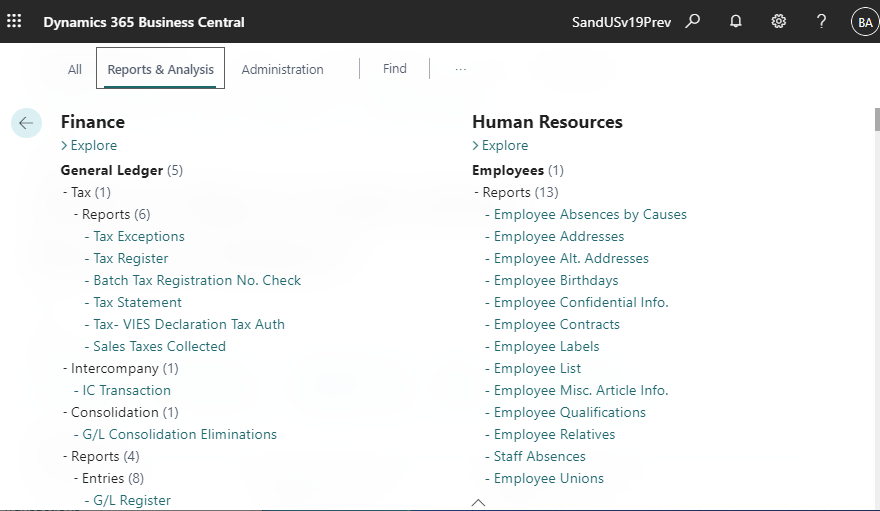
Task: Go back using the arrow button
Action: (x=26, y=123)
